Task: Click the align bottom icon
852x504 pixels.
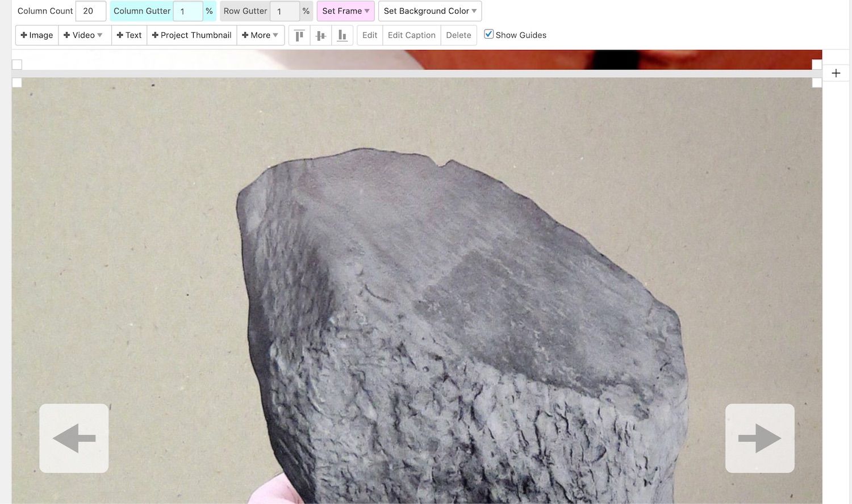Action: point(342,35)
